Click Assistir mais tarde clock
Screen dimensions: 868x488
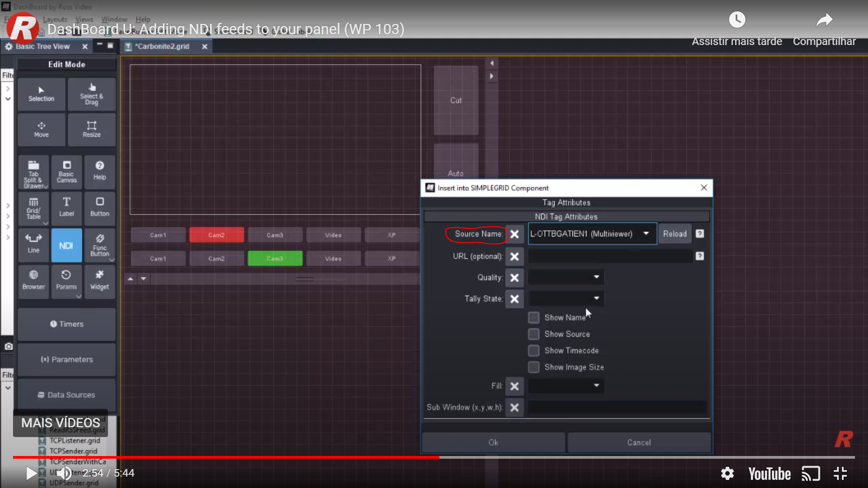tap(737, 20)
